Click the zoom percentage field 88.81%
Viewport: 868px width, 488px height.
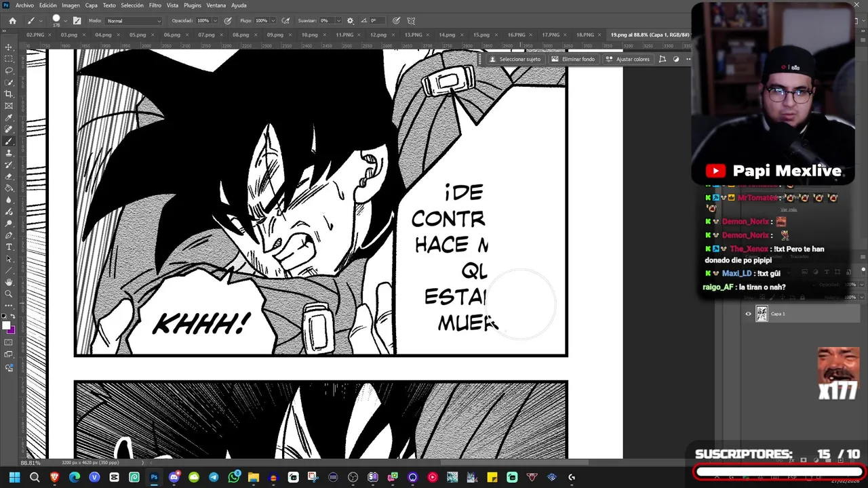coord(31,463)
